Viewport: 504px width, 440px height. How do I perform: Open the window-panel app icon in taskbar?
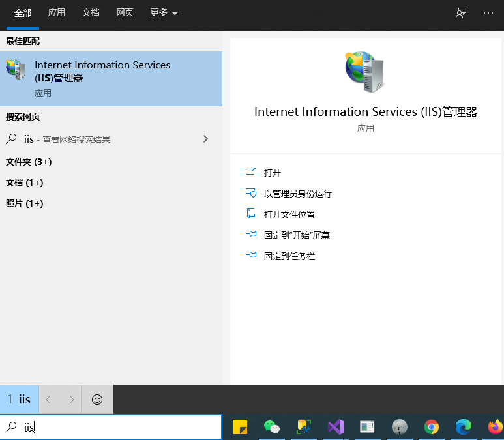367,427
